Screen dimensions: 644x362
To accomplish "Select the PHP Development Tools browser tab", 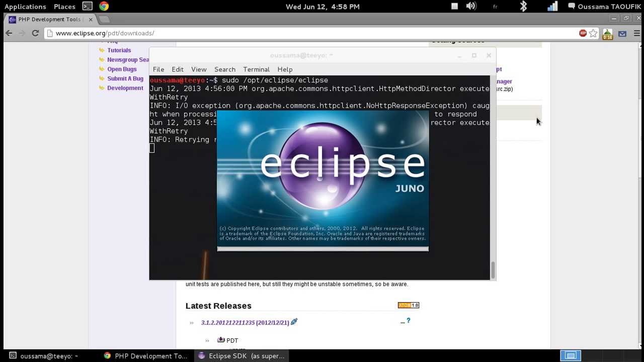I will [50, 19].
